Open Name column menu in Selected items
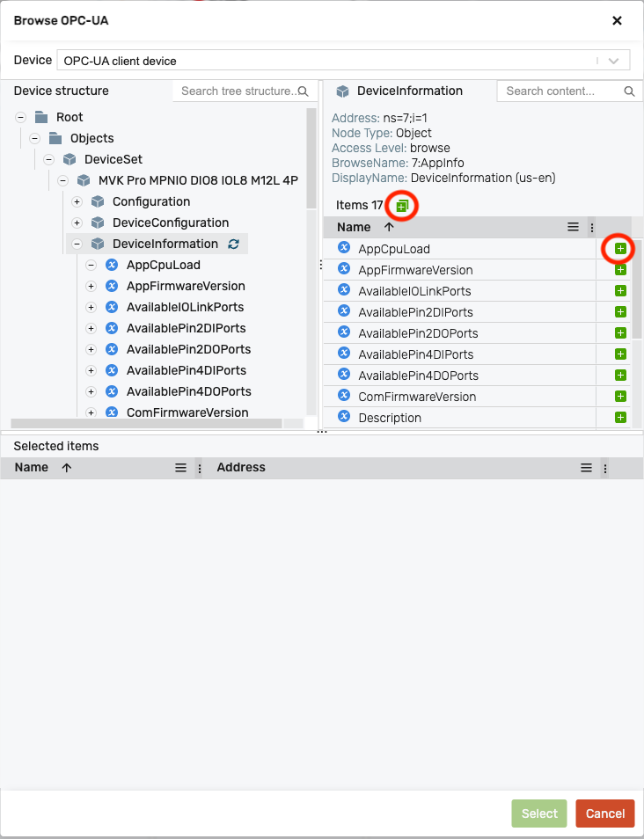 point(181,468)
